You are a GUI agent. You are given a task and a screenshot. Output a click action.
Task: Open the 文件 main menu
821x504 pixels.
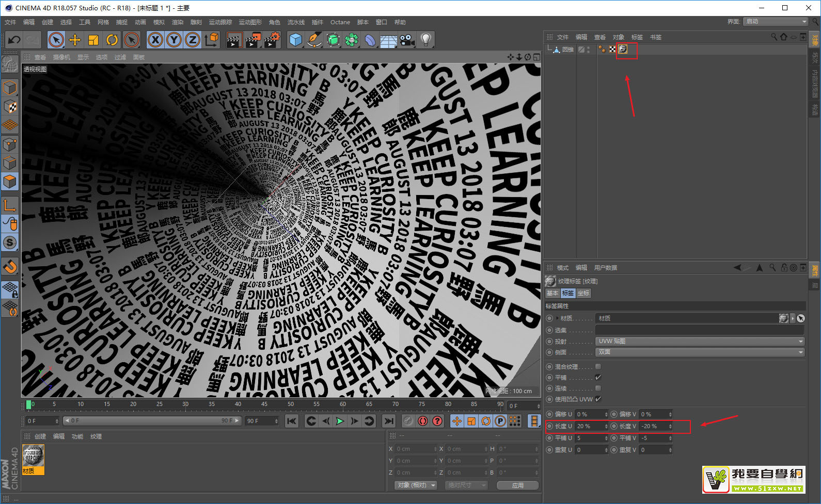pos(10,22)
